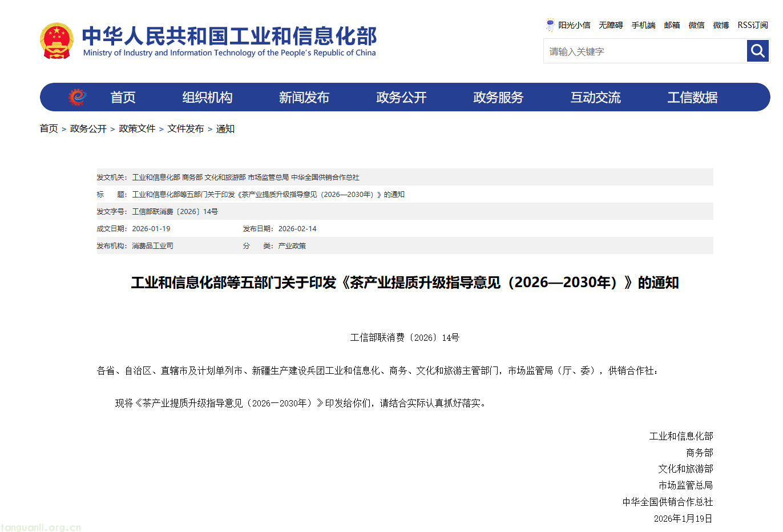Click 文件发布 in the breadcrumb trail
Image resolution: width=783 pixels, height=532 pixels.
point(185,129)
